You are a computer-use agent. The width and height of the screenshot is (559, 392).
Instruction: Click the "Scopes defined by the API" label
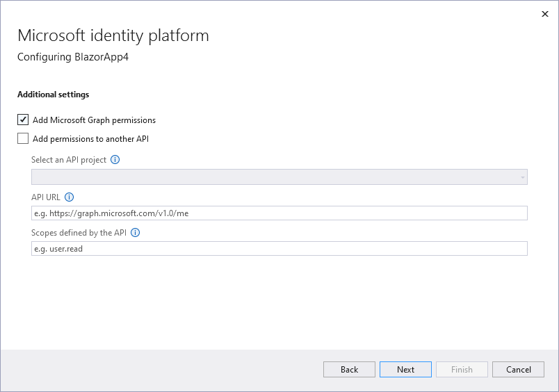click(x=79, y=233)
